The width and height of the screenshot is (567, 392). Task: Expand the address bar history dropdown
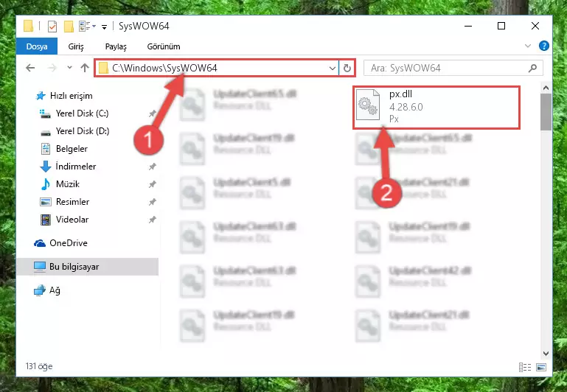coord(332,68)
